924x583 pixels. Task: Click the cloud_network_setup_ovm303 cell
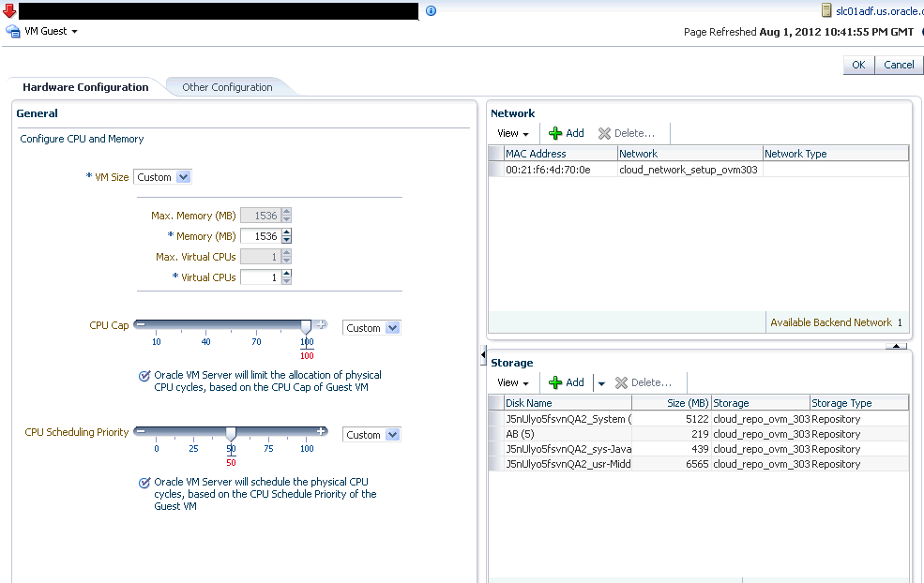pos(689,170)
